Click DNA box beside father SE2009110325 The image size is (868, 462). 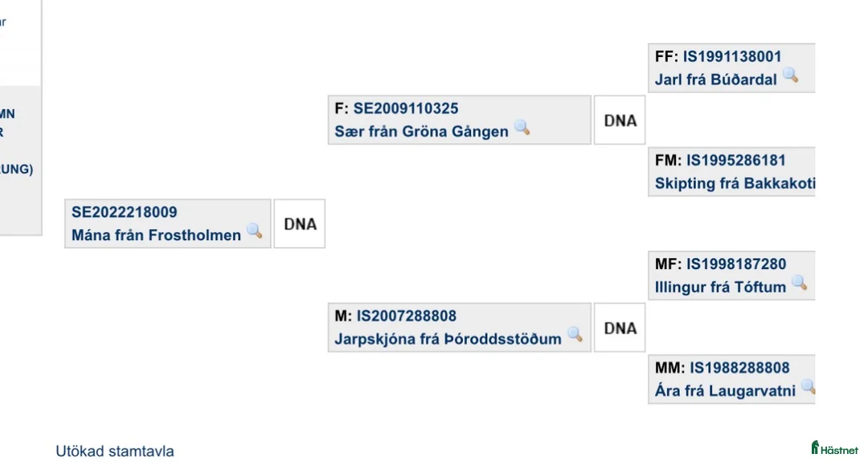coord(620,121)
